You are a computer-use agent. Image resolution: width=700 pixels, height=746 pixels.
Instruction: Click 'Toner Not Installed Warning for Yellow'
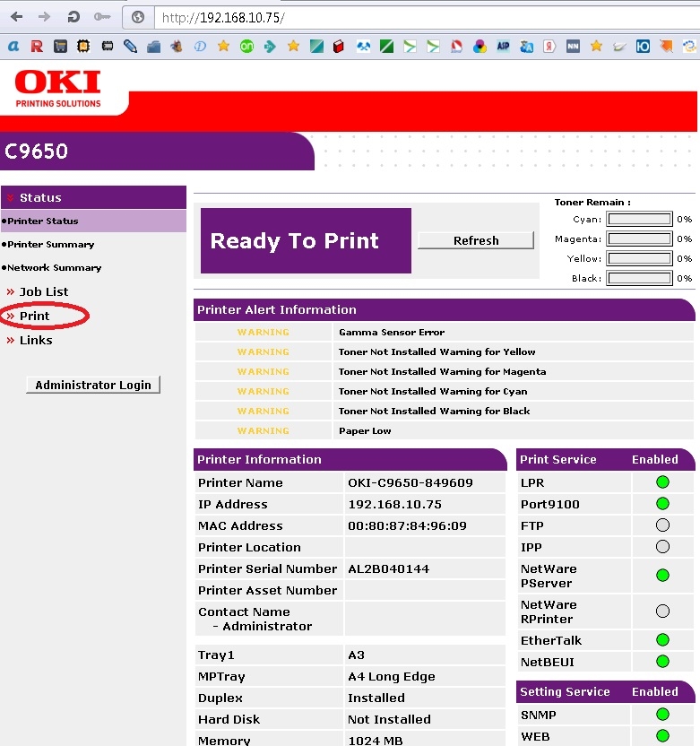tap(437, 351)
